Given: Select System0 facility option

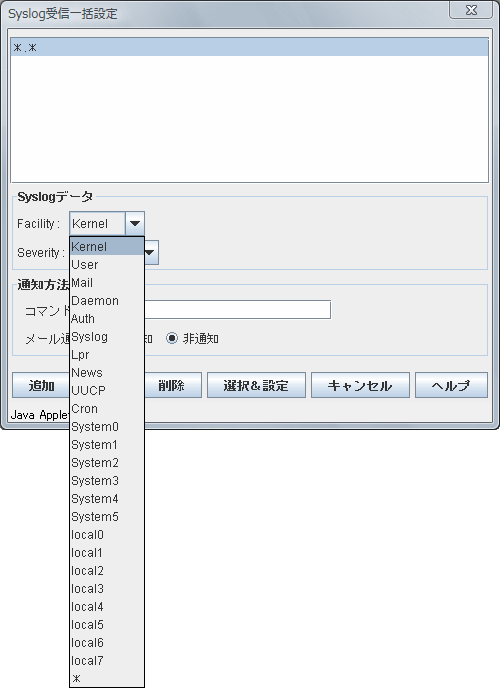Looking at the screenshot, I should (x=107, y=426).
